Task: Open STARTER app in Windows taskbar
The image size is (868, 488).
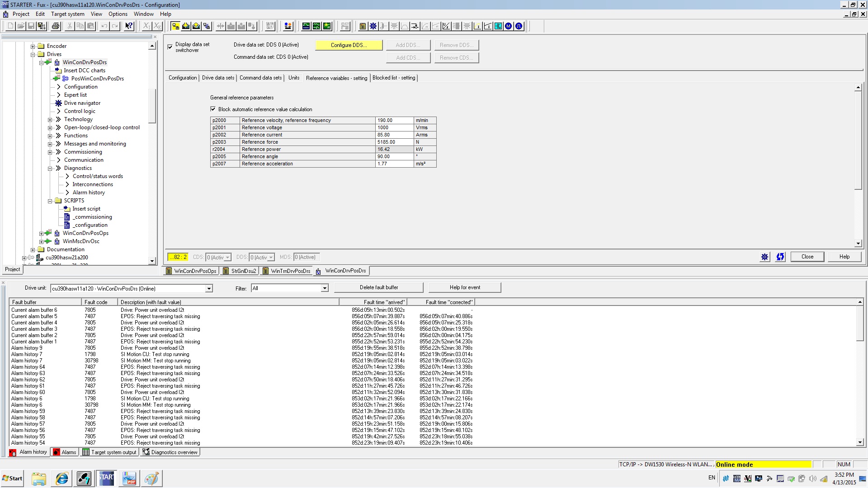Action: (106, 478)
